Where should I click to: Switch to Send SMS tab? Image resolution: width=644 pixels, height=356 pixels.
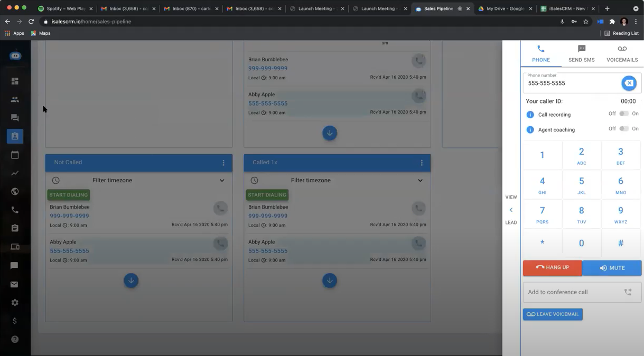click(x=581, y=54)
